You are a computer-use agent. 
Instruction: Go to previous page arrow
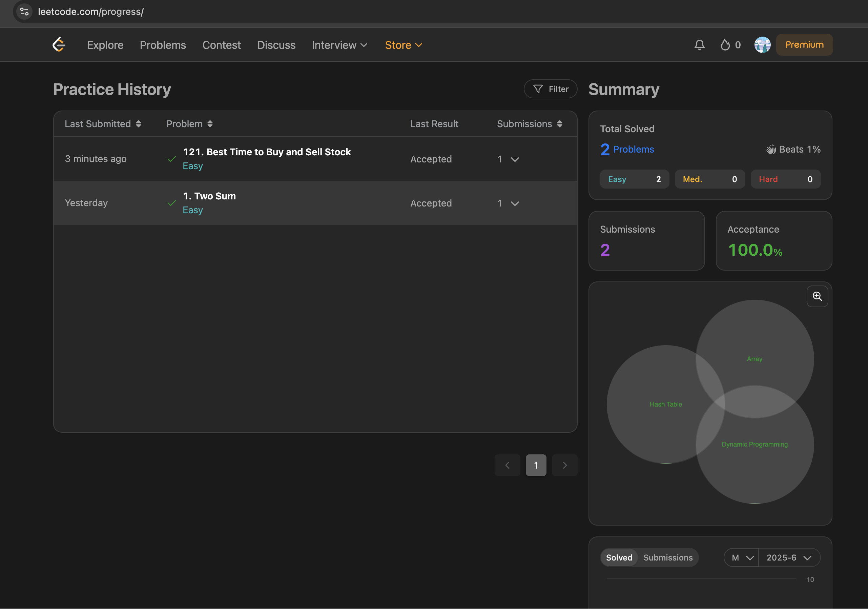(507, 465)
